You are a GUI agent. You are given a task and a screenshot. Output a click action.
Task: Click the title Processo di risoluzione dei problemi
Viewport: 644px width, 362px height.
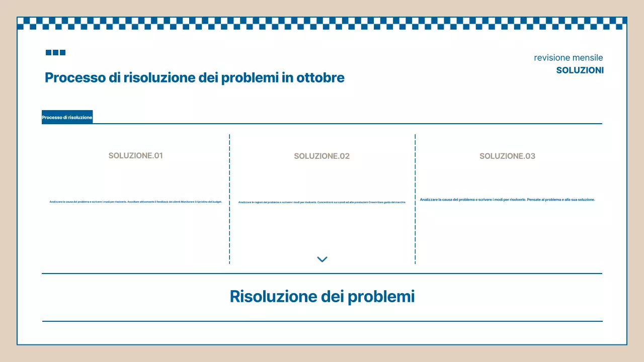(194, 77)
